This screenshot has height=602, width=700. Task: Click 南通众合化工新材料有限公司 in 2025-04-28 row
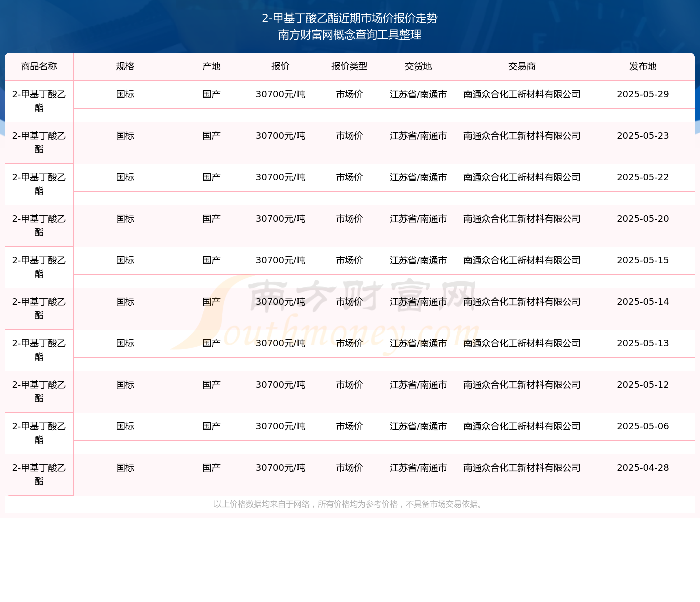click(x=522, y=468)
